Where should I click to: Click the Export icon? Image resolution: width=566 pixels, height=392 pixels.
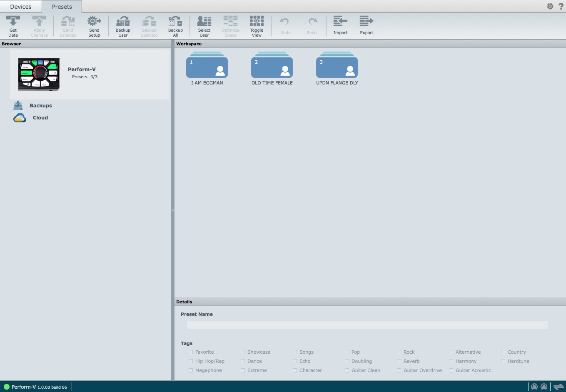367,25
